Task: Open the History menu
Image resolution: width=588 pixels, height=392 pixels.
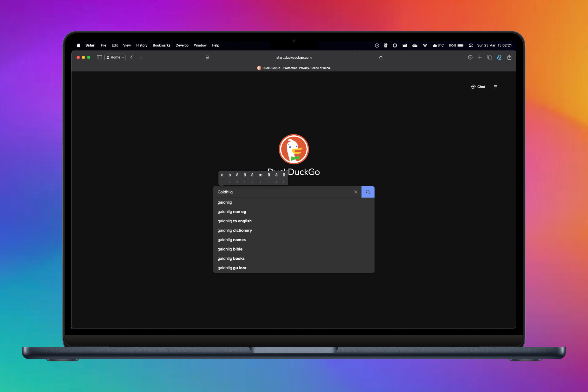Action: point(142,45)
